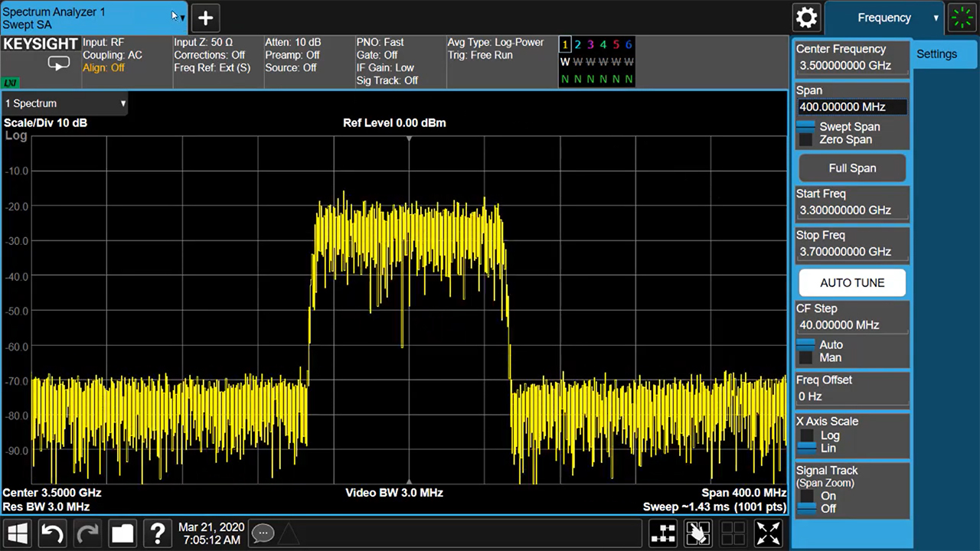Switch to the Settings tab

click(936, 54)
